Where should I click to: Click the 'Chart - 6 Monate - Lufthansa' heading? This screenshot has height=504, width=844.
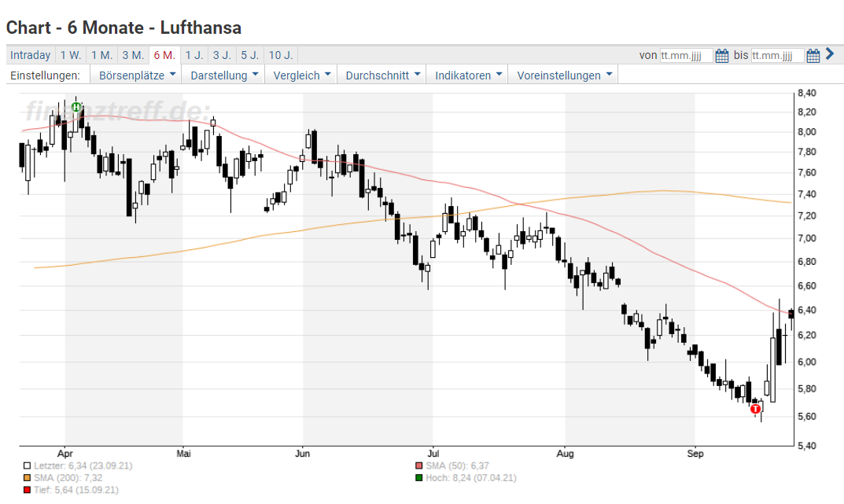click(x=123, y=28)
